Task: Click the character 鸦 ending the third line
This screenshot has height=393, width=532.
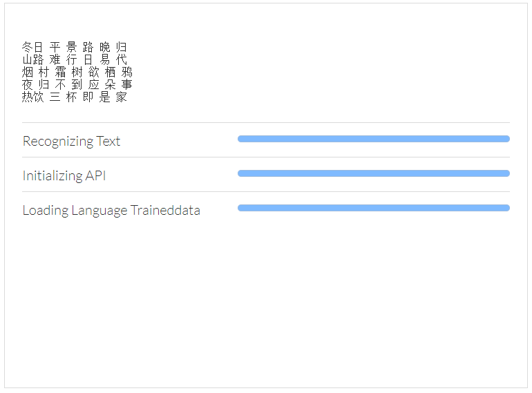Action: (126, 72)
